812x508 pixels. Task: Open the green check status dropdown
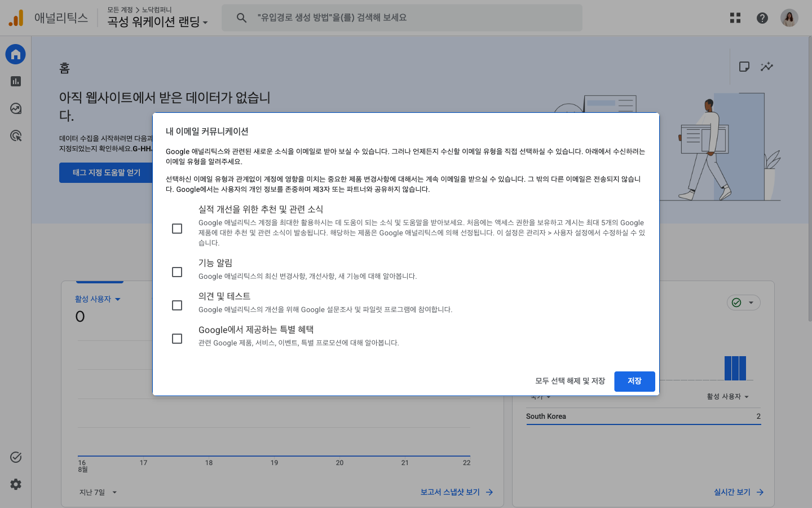(x=744, y=303)
